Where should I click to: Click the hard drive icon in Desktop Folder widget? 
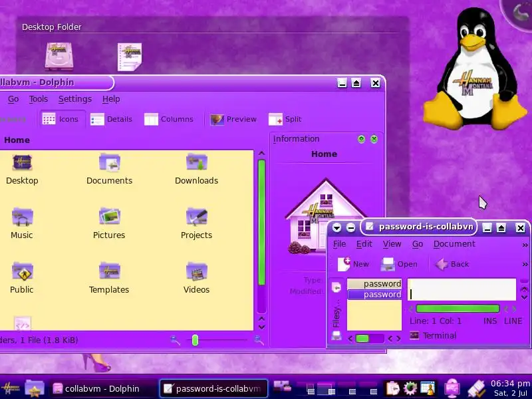tap(59, 57)
